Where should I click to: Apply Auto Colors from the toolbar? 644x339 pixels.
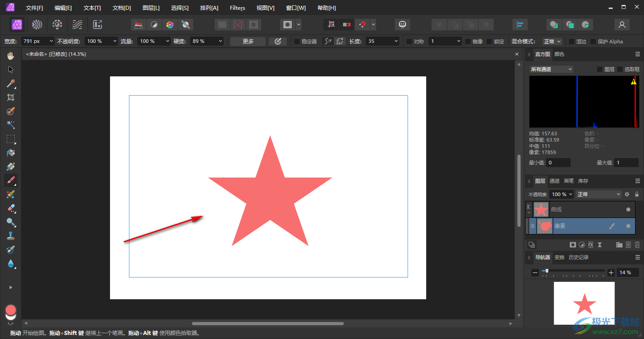click(x=169, y=25)
